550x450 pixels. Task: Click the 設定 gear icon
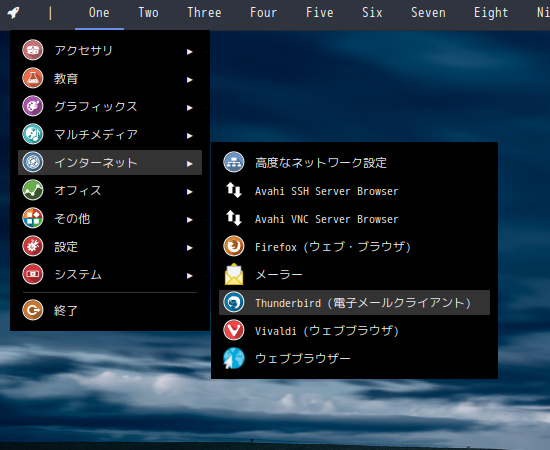pyautogui.click(x=33, y=246)
